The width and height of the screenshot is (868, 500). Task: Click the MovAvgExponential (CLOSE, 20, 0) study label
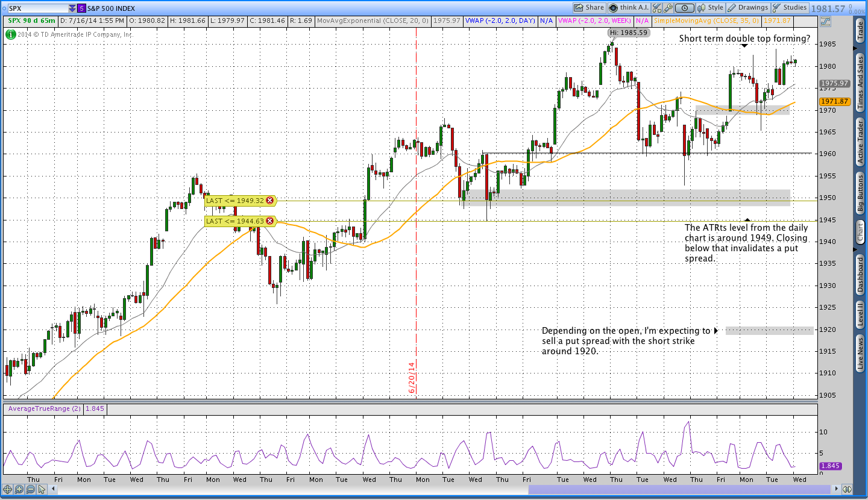coord(373,20)
